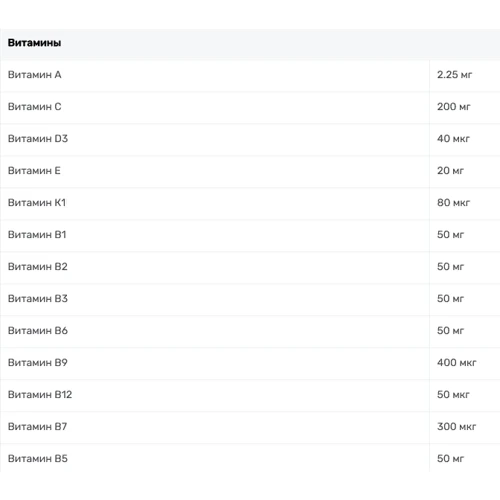
Task: Click the 40 мкг value
Action: (x=453, y=139)
